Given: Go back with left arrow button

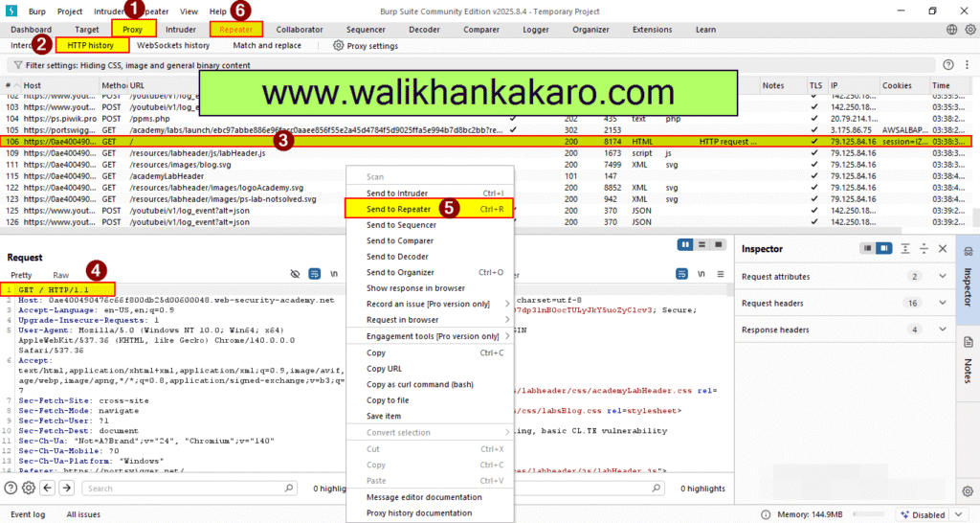Looking at the screenshot, I should pos(48,488).
